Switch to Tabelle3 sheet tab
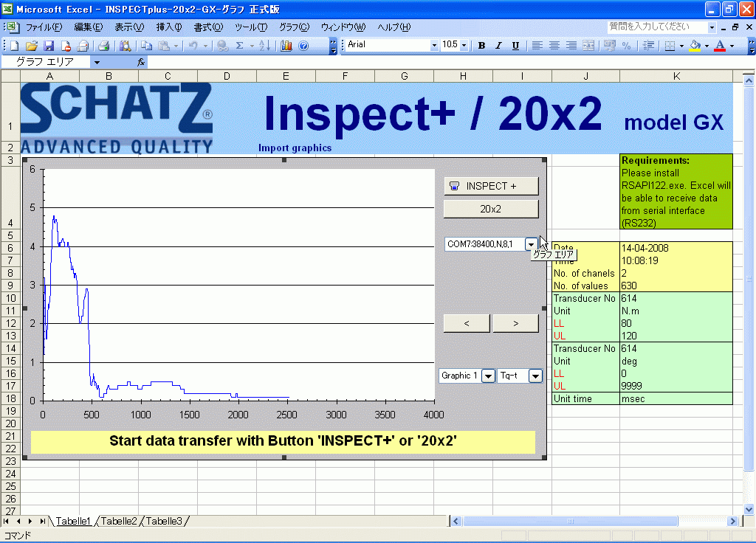 click(x=164, y=521)
